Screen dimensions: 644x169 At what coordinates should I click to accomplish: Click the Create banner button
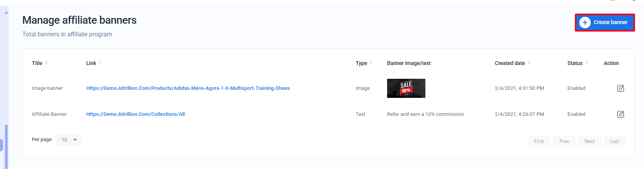605,23
